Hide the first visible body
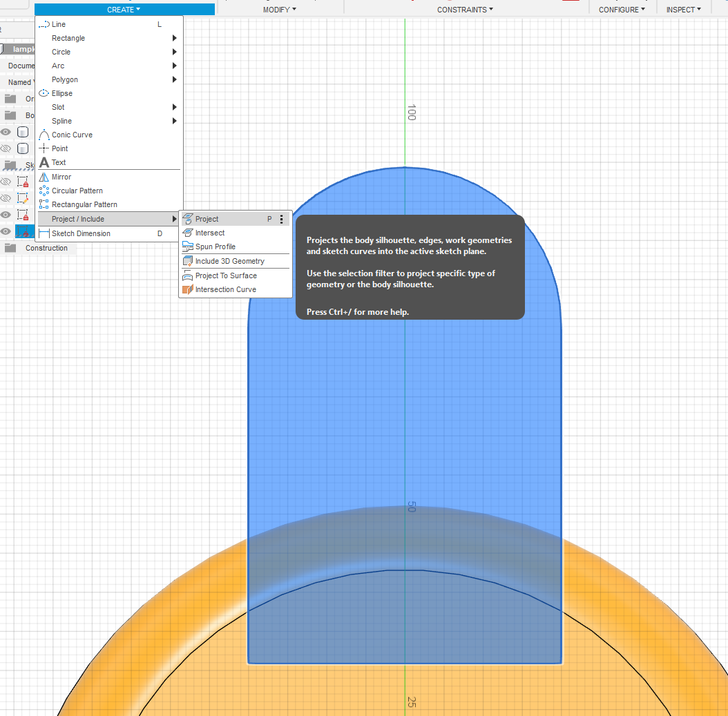The width and height of the screenshot is (728, 716). click(x=6, y=132)
